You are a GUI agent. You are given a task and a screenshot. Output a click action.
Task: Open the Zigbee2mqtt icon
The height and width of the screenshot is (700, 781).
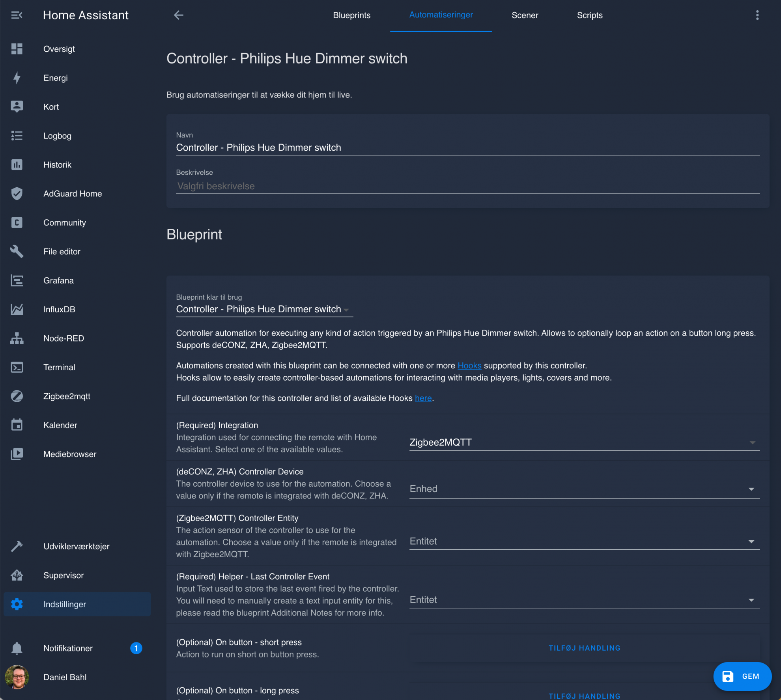pyautogui.click(x=17, y=396)
